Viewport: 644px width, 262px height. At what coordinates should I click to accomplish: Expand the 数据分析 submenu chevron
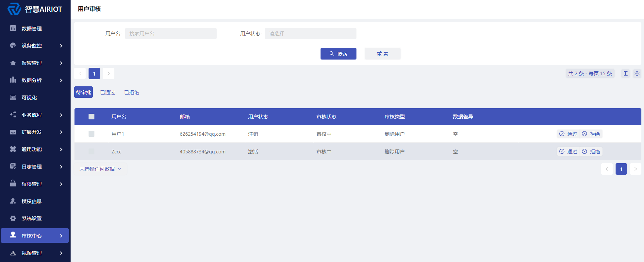click(61, 80)
